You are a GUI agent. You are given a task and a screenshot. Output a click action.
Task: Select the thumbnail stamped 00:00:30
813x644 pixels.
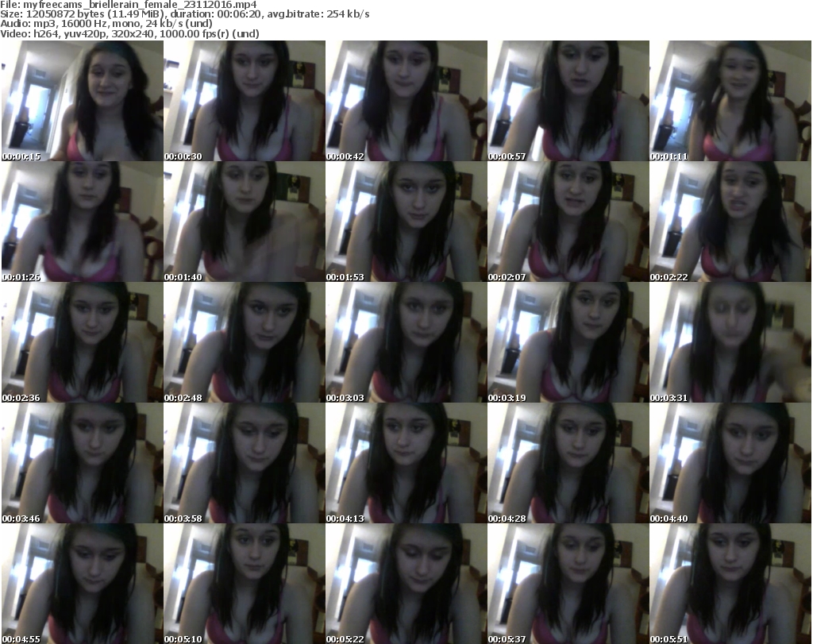click(245, 101)
